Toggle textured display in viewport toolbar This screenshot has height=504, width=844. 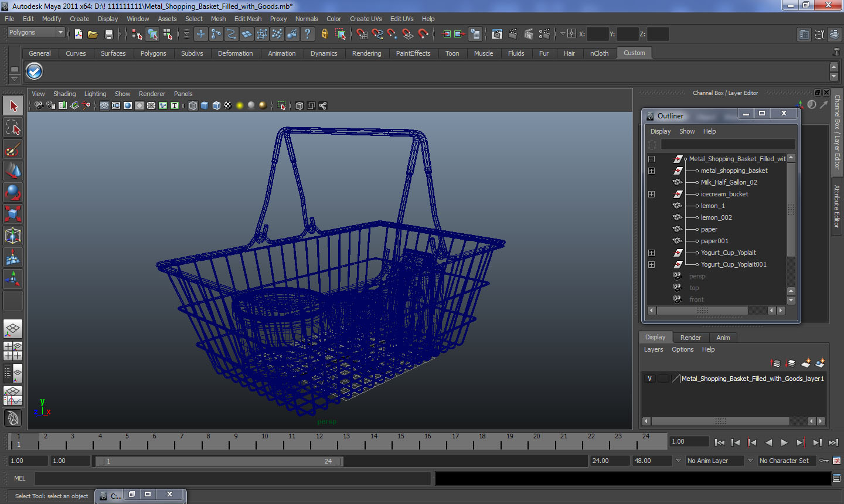228,105
